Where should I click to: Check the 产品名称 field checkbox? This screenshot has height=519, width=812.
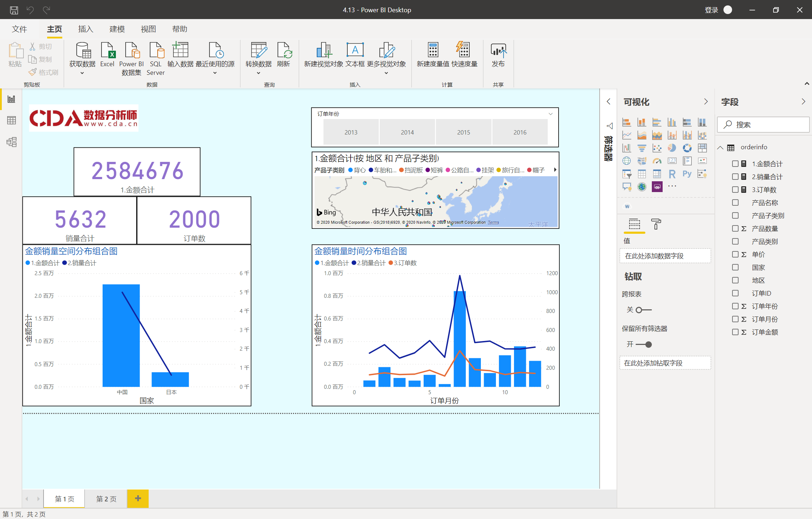tap(735, 202)
